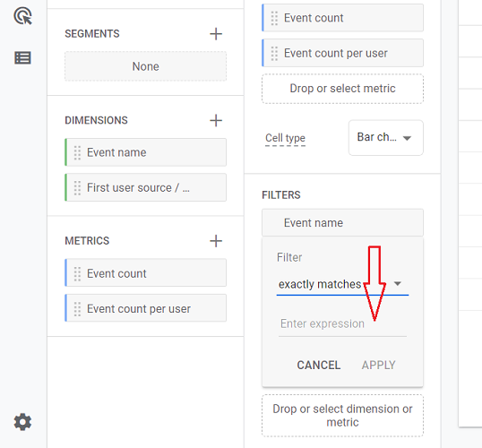Grab drag handle of Event count metric in Variables

pyautogui.click(x=77, y=273)
